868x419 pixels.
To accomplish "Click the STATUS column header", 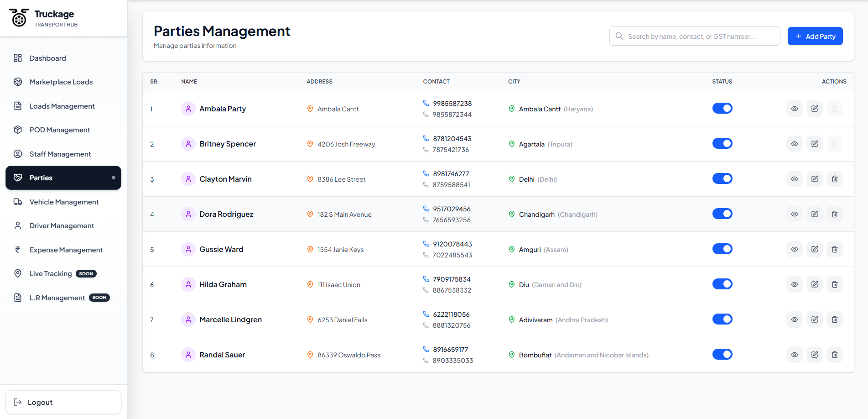I will point(722,82).
